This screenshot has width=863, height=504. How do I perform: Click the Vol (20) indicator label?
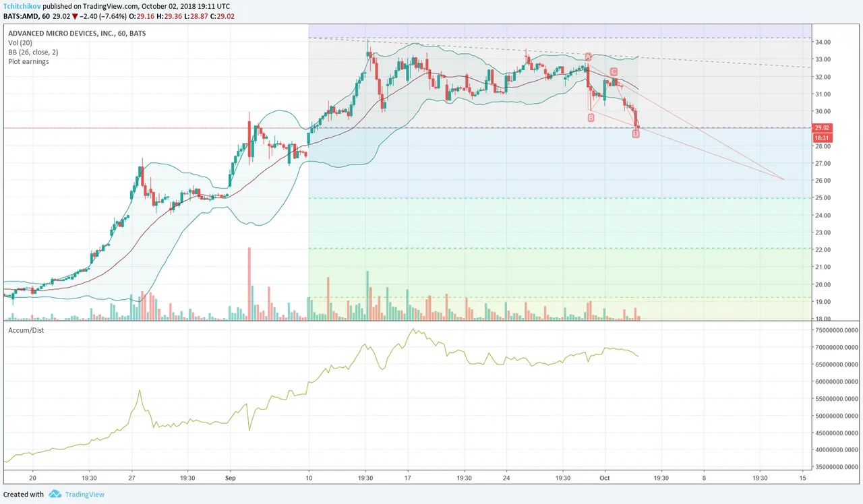[x=21, y=42]
